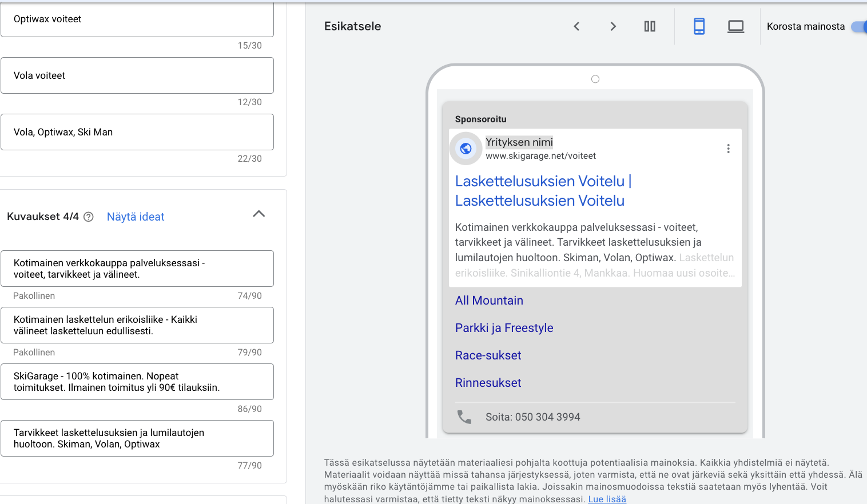Click the globe icon in ad preview
The image size is (867, 504).
coord(466,149)
